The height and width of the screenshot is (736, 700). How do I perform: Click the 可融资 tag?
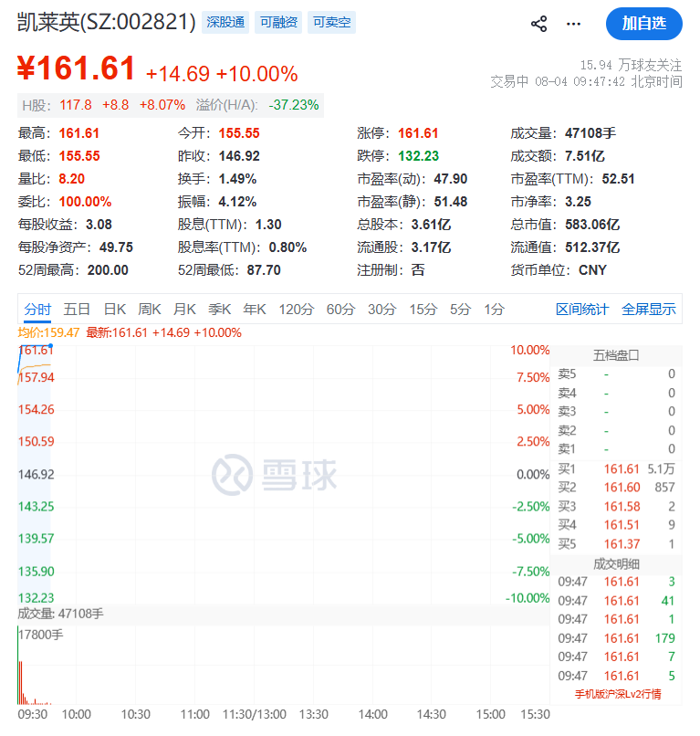(278, 23)
